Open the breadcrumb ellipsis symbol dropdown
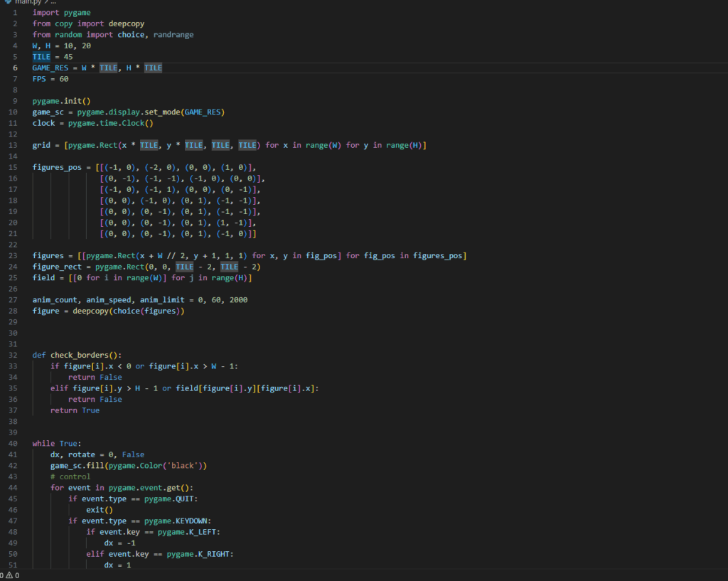Image resolution: width=728 pixels, height=581 pixels. coord(53,2)
